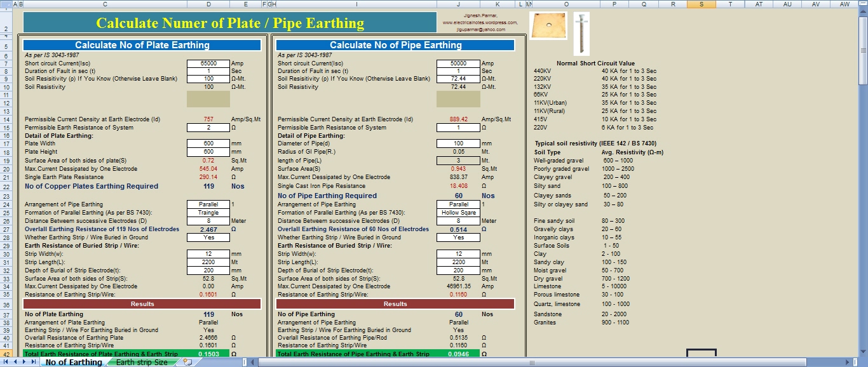Select the earthing pipe image

pyautogui.click(x=581, y=34)
